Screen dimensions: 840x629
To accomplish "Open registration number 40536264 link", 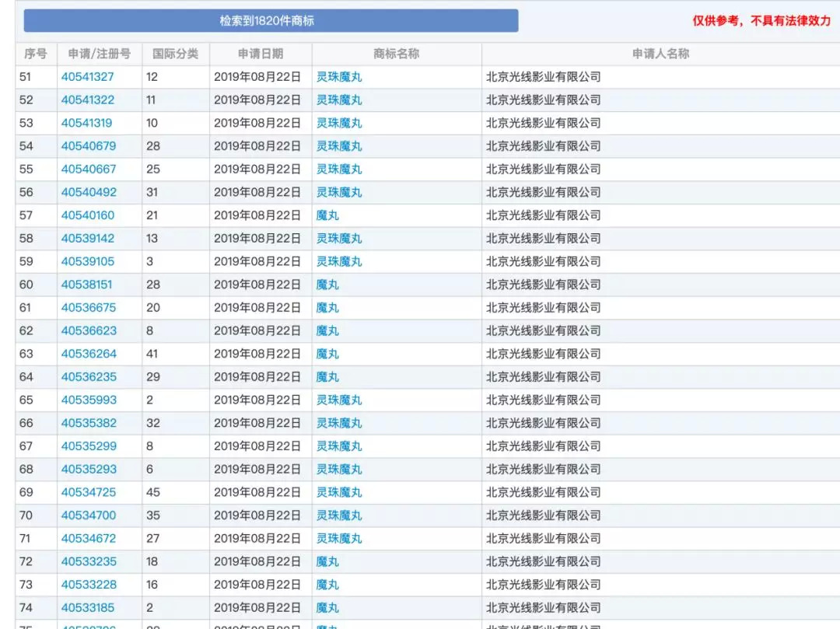I will (89, 354).
